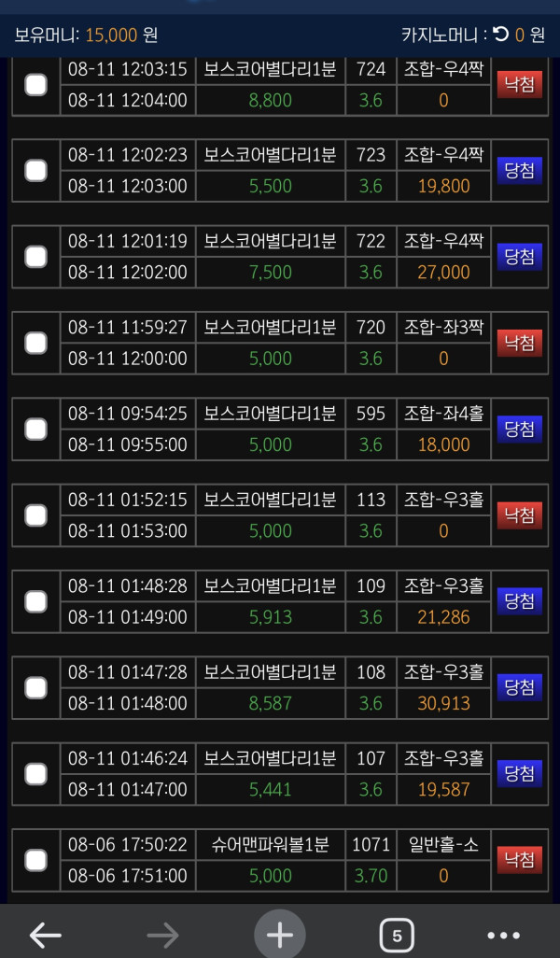Tap the 보유머니 15,000 원 balance

point(86,35)
